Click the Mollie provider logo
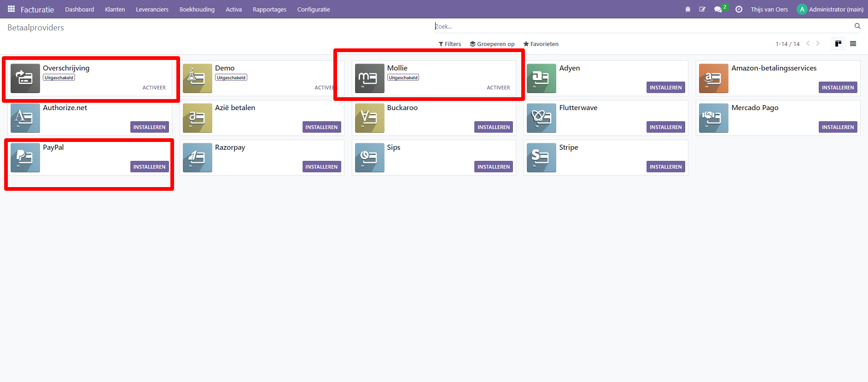This screenshot has width=868, height=382. tap(369, 78)
